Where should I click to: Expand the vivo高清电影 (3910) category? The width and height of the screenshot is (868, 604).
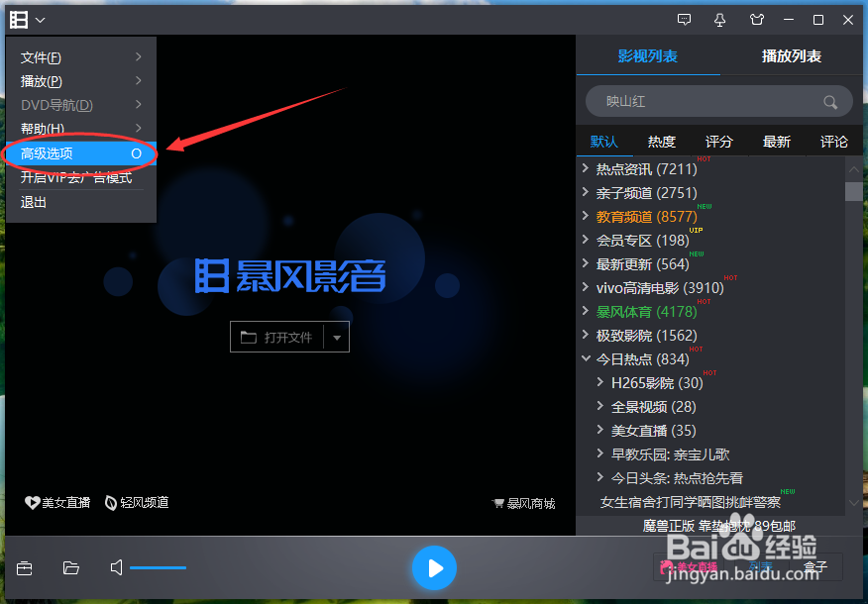[x=586, y=287]
